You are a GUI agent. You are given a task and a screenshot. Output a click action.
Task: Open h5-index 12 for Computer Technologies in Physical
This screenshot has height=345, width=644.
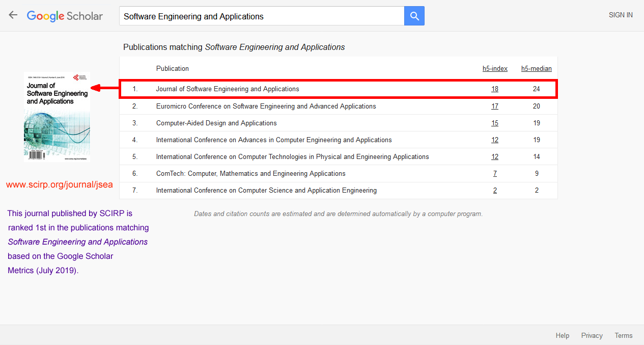pyautogui.click(x=495, y=157)
